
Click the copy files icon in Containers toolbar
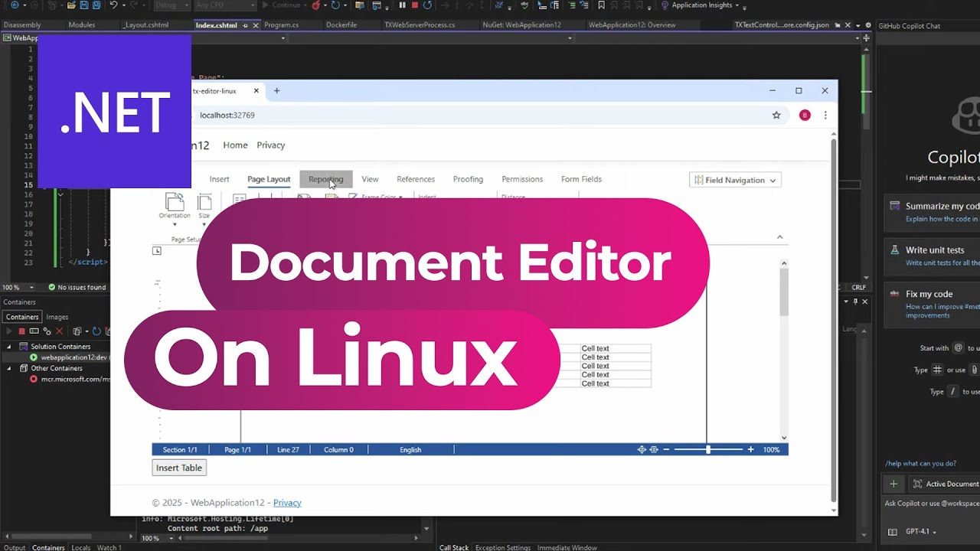pyautogui.click(x=77, y=331)
